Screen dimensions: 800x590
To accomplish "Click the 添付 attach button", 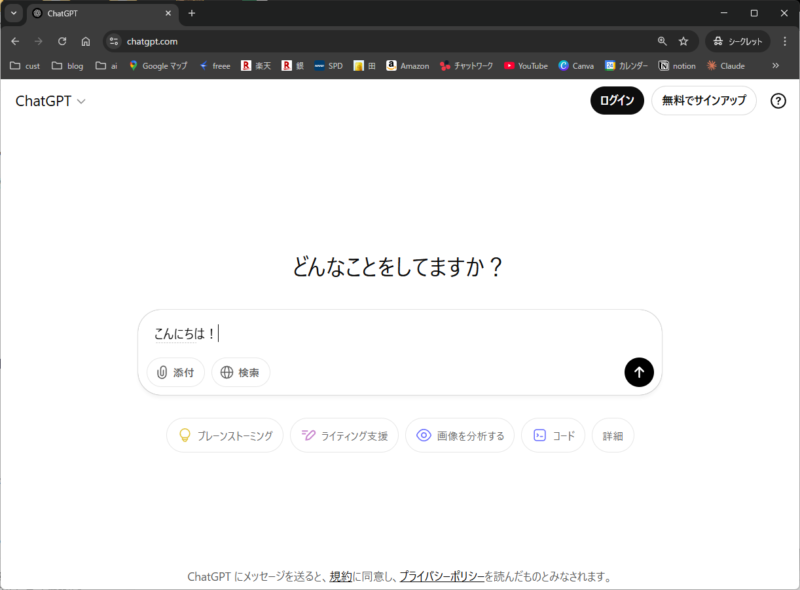I will [176, 373].
